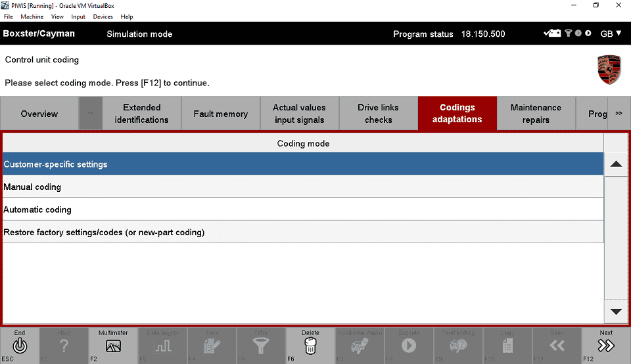
Task: Switch to the Overview tab
Action: 39,114
